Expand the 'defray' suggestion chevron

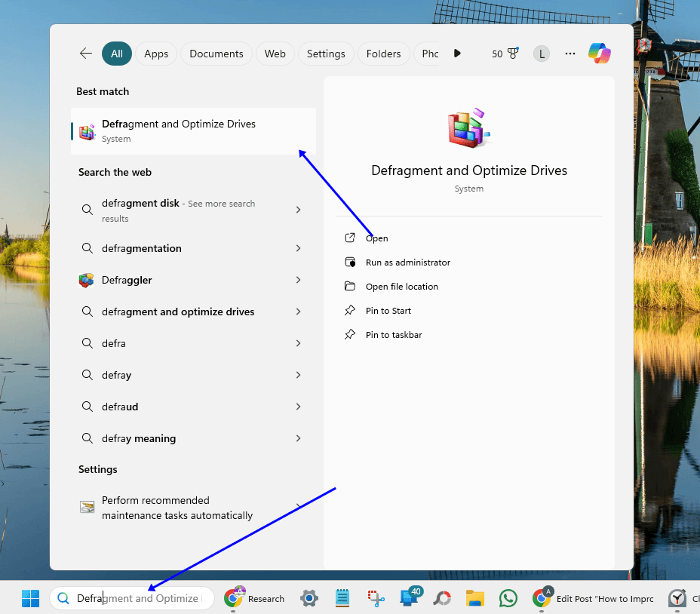click(298, 375)
